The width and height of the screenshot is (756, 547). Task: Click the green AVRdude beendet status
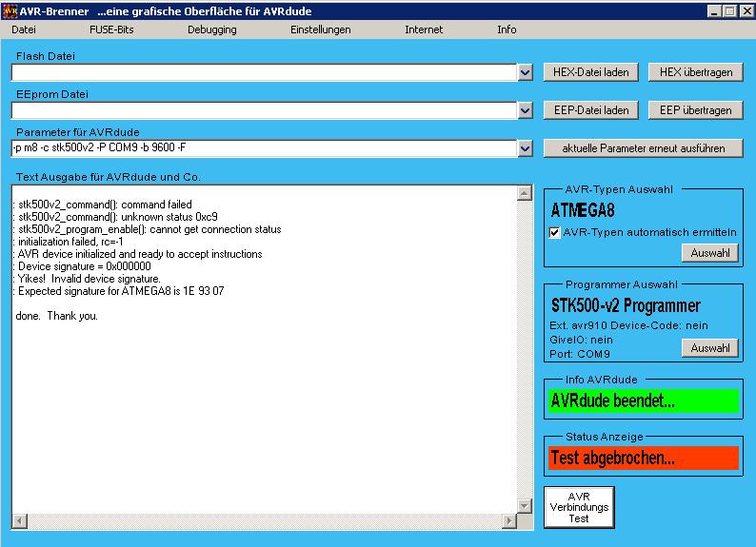tap(644, 401)
